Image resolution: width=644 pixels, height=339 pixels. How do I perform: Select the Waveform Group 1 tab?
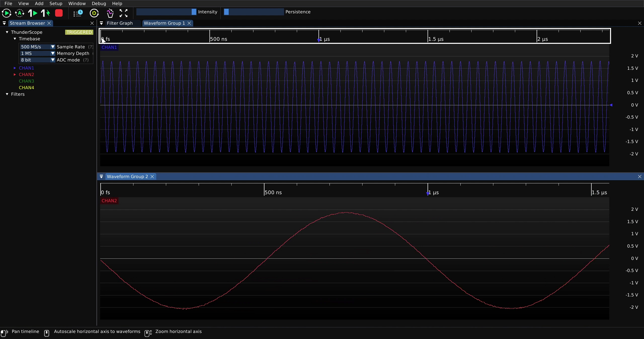coord(164,23)
